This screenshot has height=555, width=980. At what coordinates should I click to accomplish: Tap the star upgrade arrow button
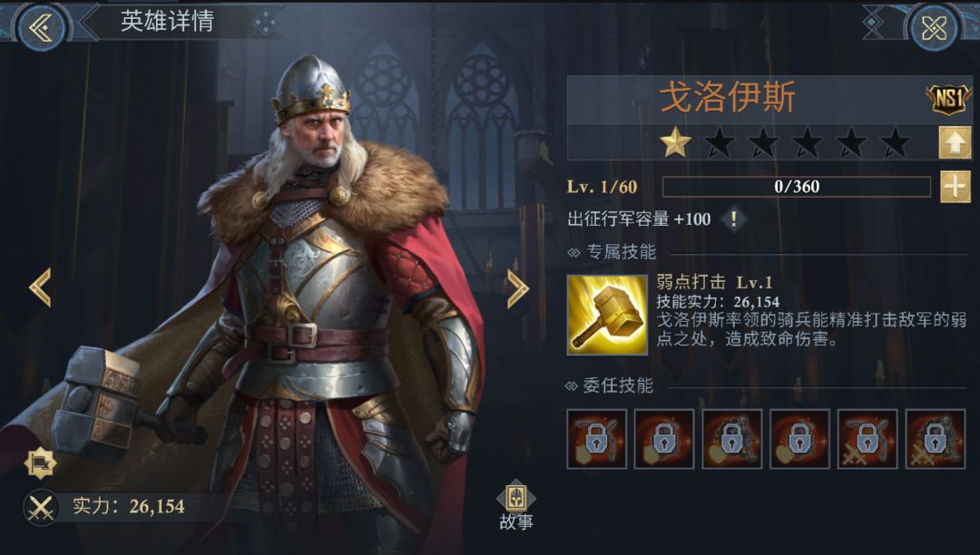pyautogui.click(x=955, y=142)
